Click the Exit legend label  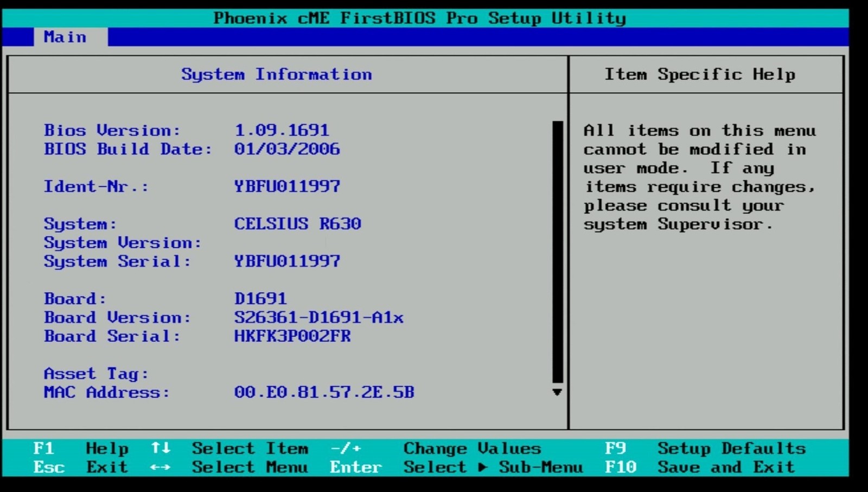pyautogui.click(x=107, y=467)
